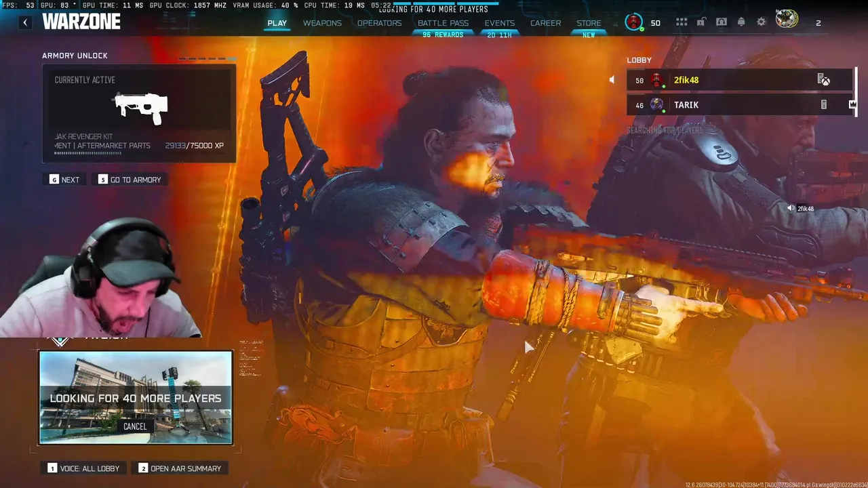
Task: Open the social avatar next to 2
Action: click(x=787, y=19)
